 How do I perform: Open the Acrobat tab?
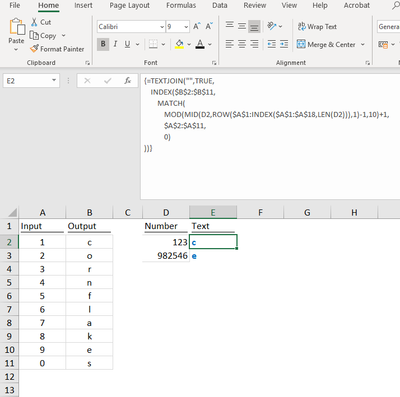tap(357, 5)
